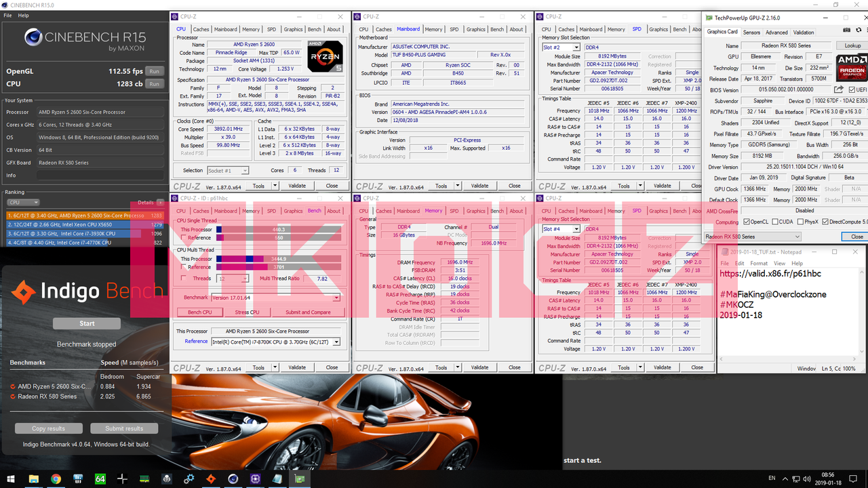Launch Google Chrome from the taskbar

(x=56, y=479)
